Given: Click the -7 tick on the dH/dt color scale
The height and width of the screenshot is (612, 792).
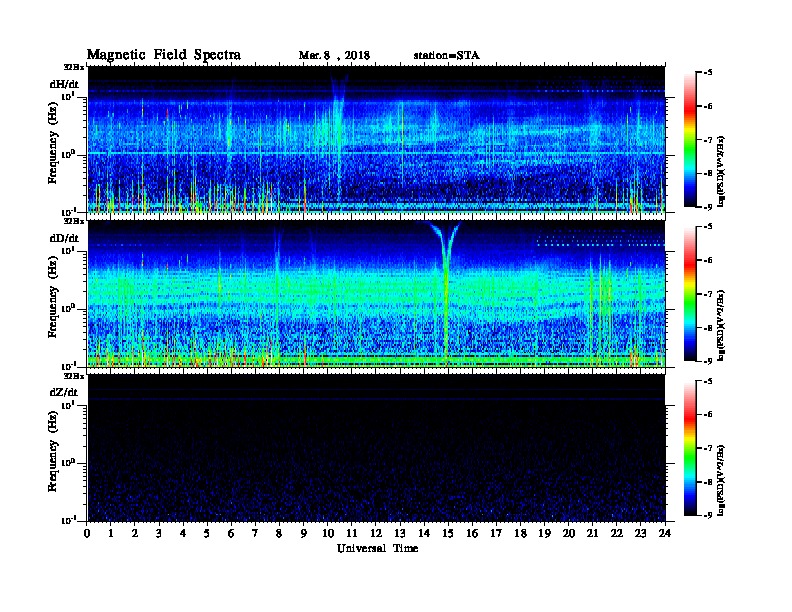Looking at the screenshot, I should click(708, 140).
